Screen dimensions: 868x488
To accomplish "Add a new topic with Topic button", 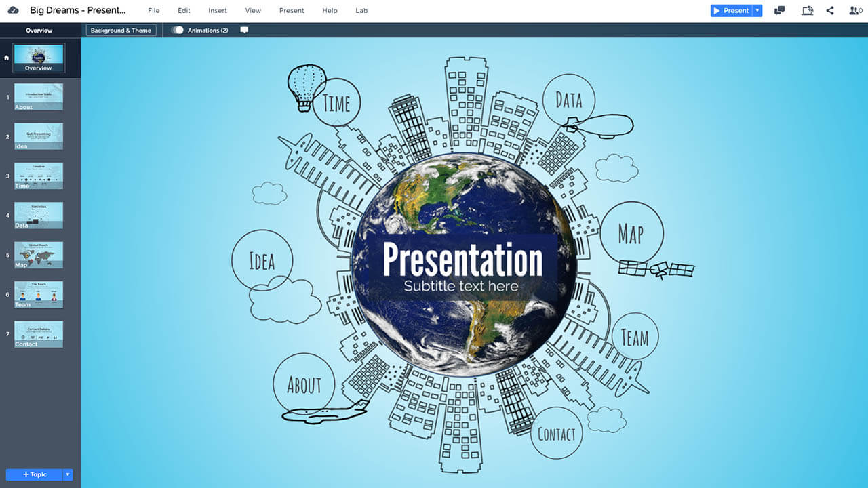I will pyautogui.click(x=34, y=474).
